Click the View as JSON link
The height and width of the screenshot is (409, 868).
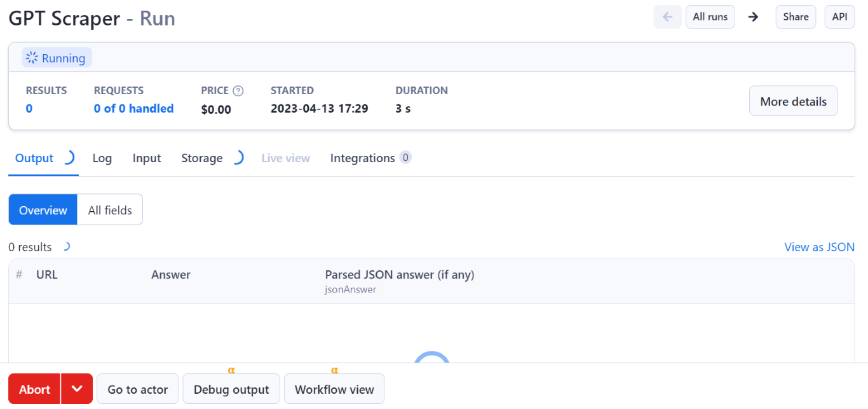tap(820, 247)
